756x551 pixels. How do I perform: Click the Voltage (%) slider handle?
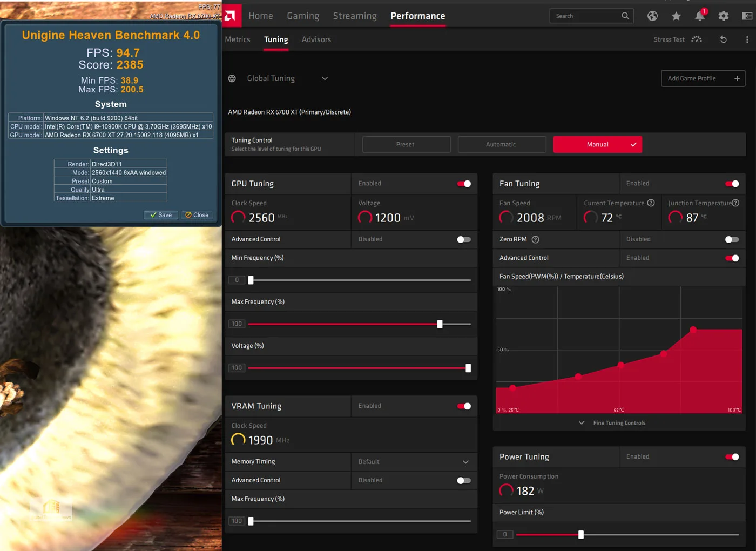click(x=468, y=368)
